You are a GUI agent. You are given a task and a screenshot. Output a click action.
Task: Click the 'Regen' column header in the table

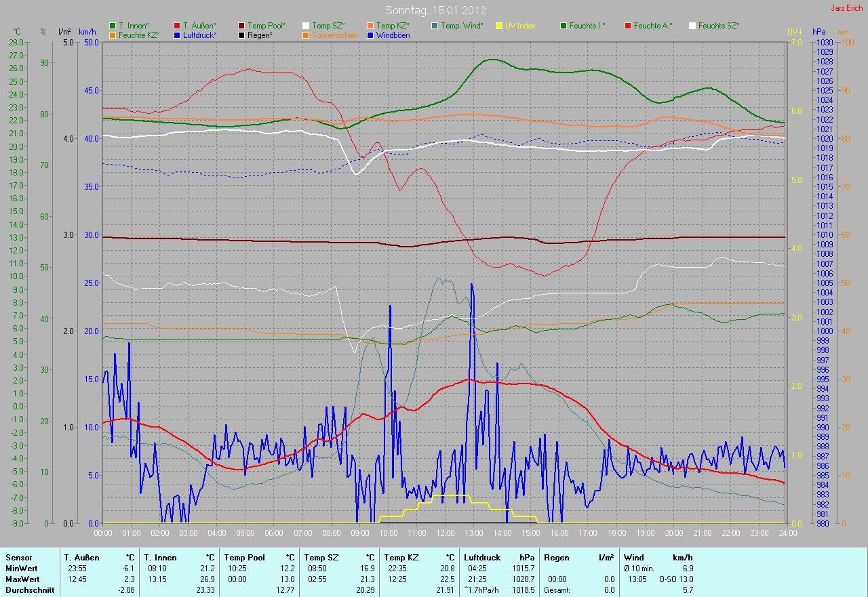pyautogui.click(x=556, y=558)
